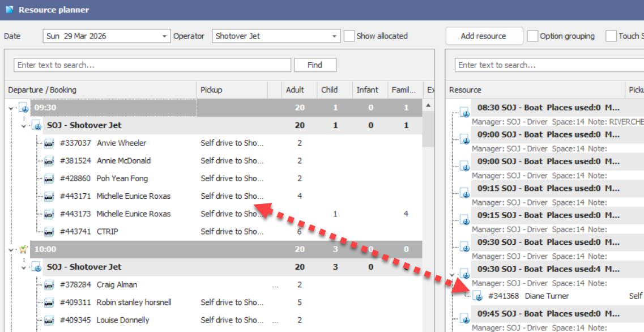Click the Note: RIVERCHE... text under 08:30 Boat

617,122
